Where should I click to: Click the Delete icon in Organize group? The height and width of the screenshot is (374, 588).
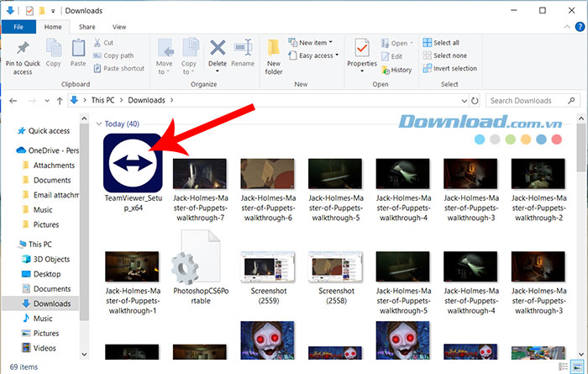click(x=218, y=50)
